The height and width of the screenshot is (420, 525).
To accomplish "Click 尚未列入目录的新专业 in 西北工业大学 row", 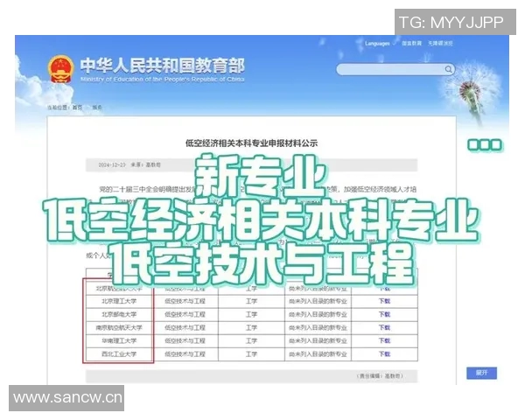I will [318, 354].
